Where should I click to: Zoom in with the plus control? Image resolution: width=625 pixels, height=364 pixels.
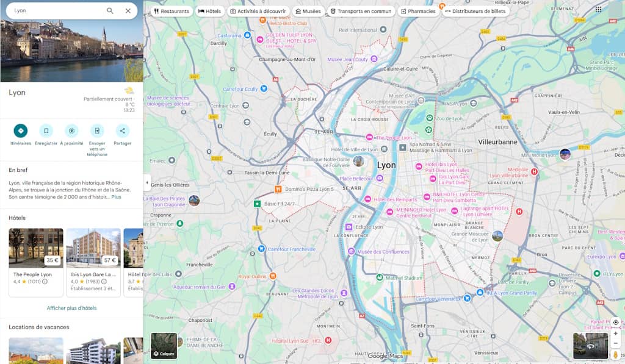point(616,333)
